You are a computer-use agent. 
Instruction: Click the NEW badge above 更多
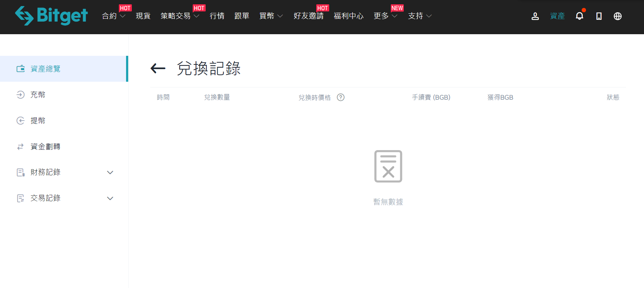pyautogui.click(x=397, y=8)
